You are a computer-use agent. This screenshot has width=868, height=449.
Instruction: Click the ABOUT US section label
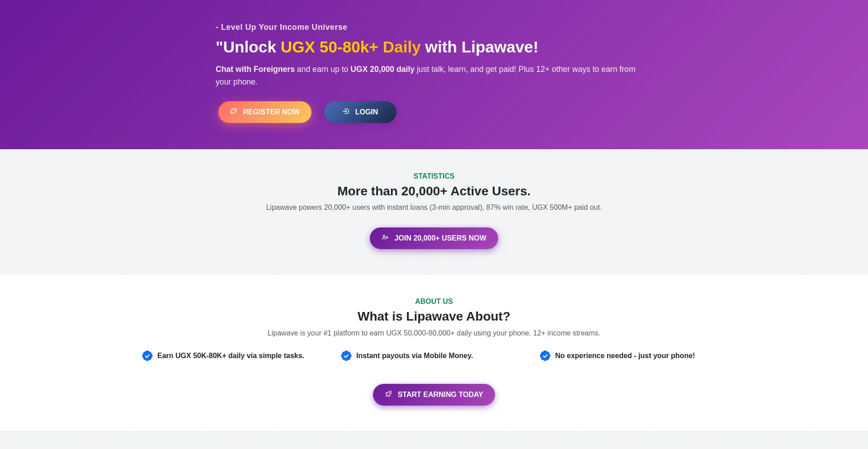(x=434, y=302)
